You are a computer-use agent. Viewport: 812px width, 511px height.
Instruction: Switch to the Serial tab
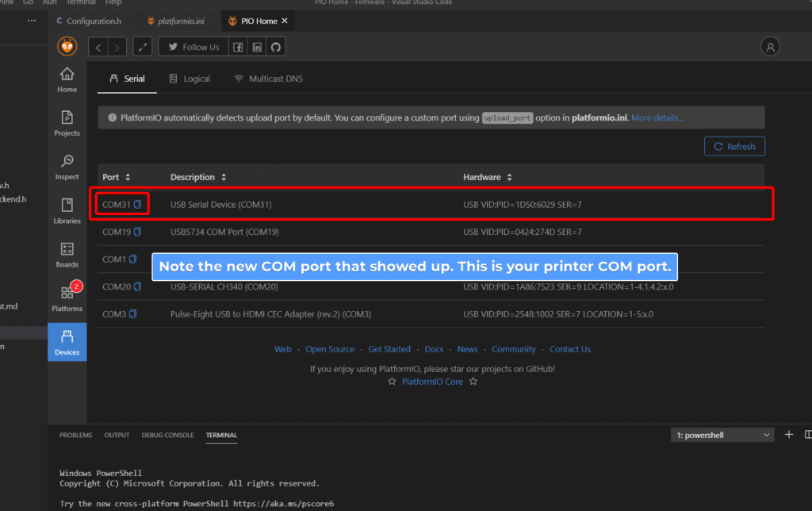(127, 79)
